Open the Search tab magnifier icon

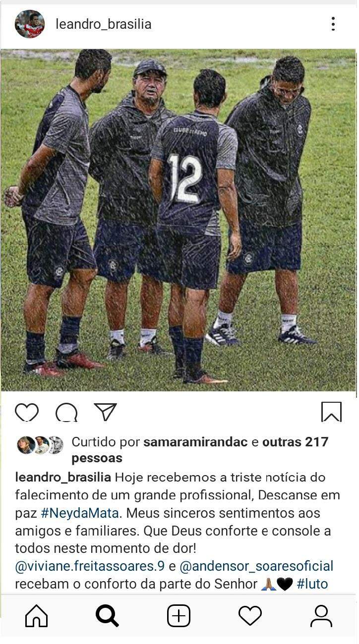click(107, 616)
